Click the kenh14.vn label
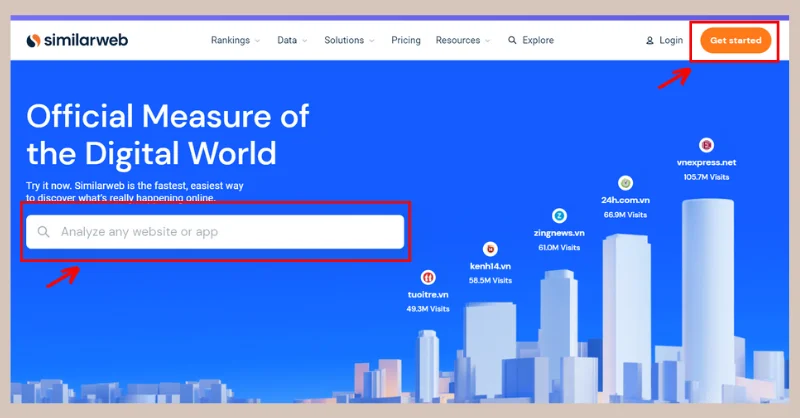The width and height of the screenshot is (800, 418). coord(490,266)
